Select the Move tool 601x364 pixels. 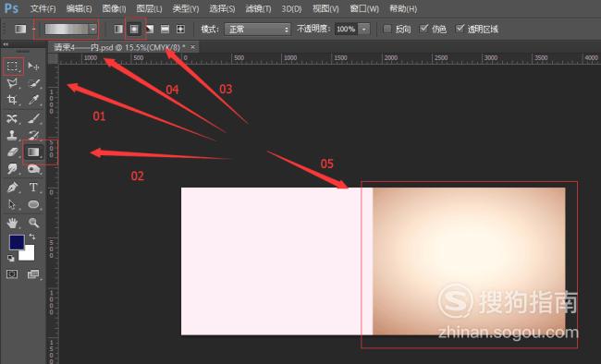click(x=33, y=67)
